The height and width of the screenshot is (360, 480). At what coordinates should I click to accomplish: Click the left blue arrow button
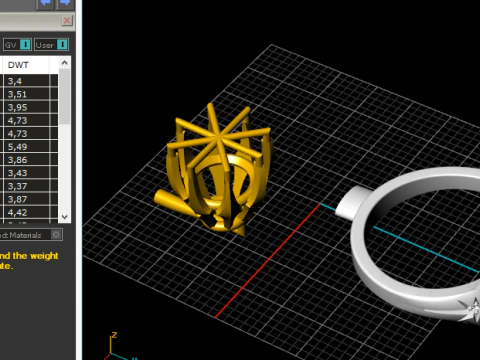(x=45, y=4)
